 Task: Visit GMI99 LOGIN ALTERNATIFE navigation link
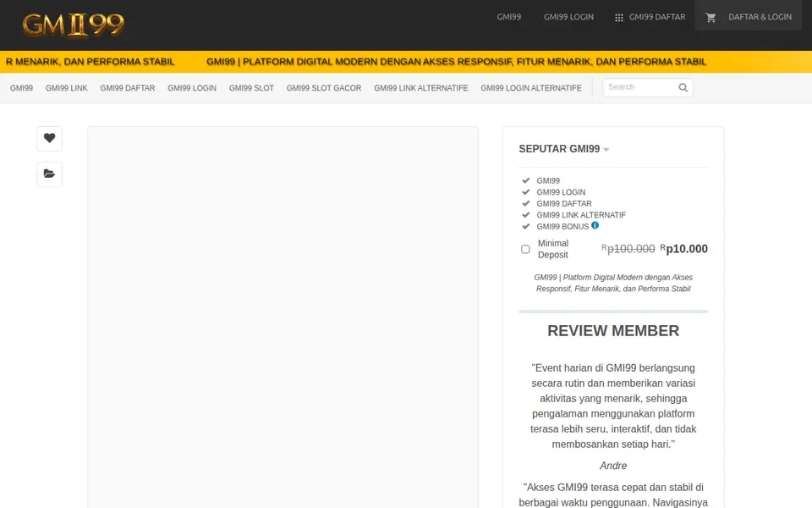(531, 88)
